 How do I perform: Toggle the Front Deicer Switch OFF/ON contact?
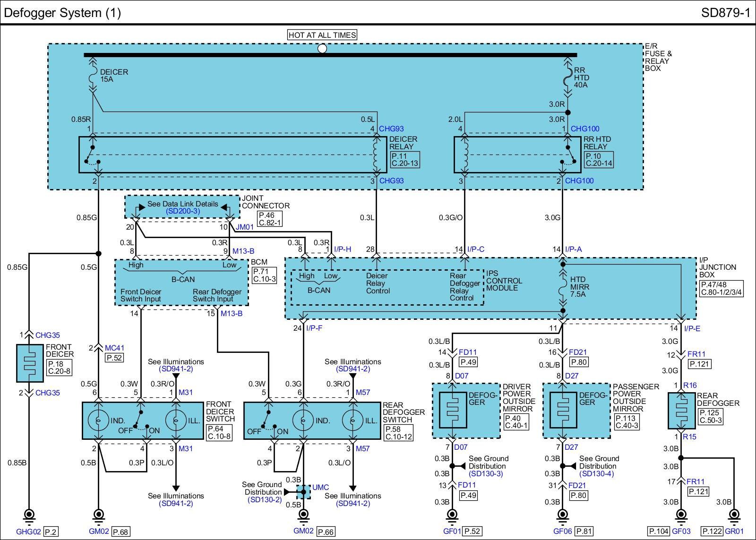coord(140,421)
